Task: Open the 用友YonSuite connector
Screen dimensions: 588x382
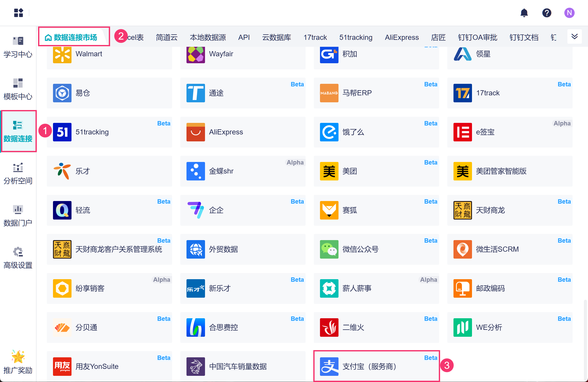Action: point(109,367)
